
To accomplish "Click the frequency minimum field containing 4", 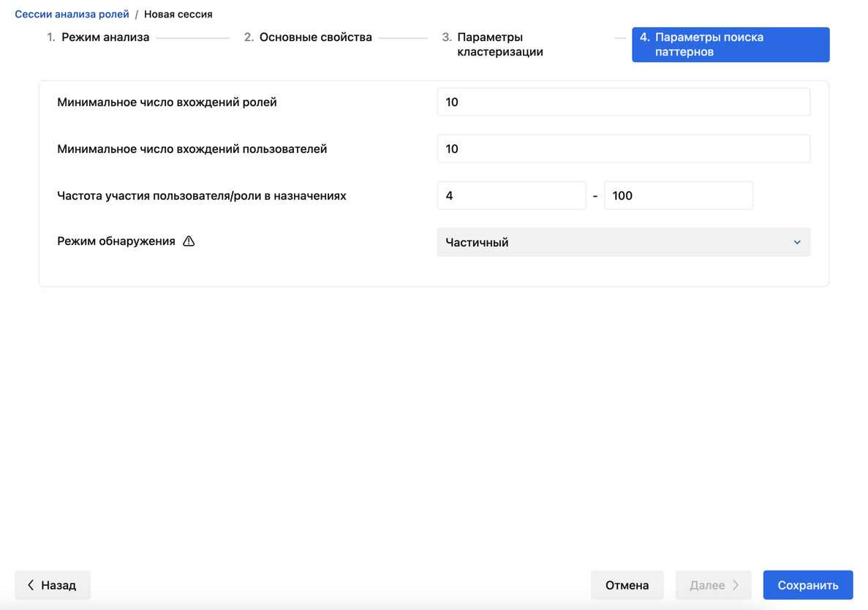I will click(x=511, y=195).
